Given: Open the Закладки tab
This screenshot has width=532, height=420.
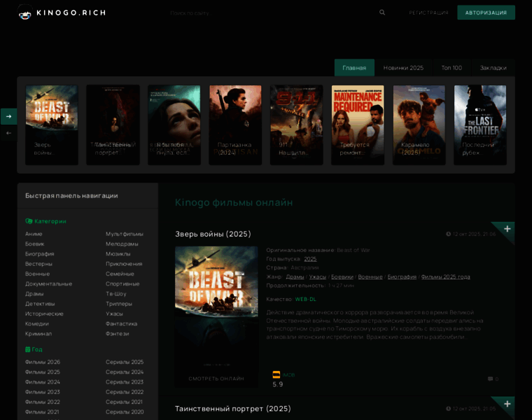Looking at the screenshot, I should pyautogui.click(x=493, y=68).
